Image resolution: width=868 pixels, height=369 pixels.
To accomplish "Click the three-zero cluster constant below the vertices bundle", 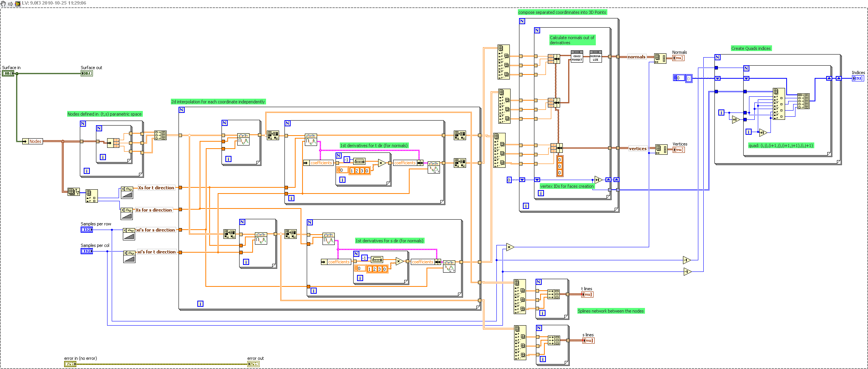I will click(560, 166).
